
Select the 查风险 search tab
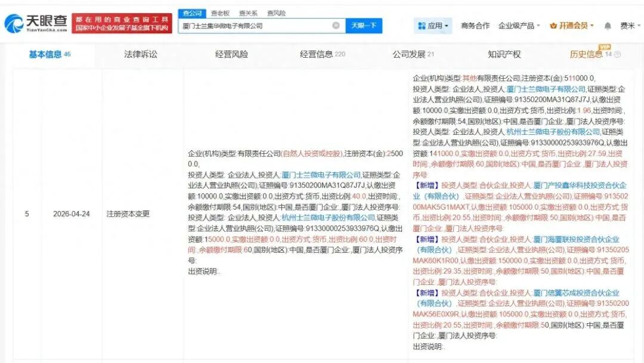(276, 13)
